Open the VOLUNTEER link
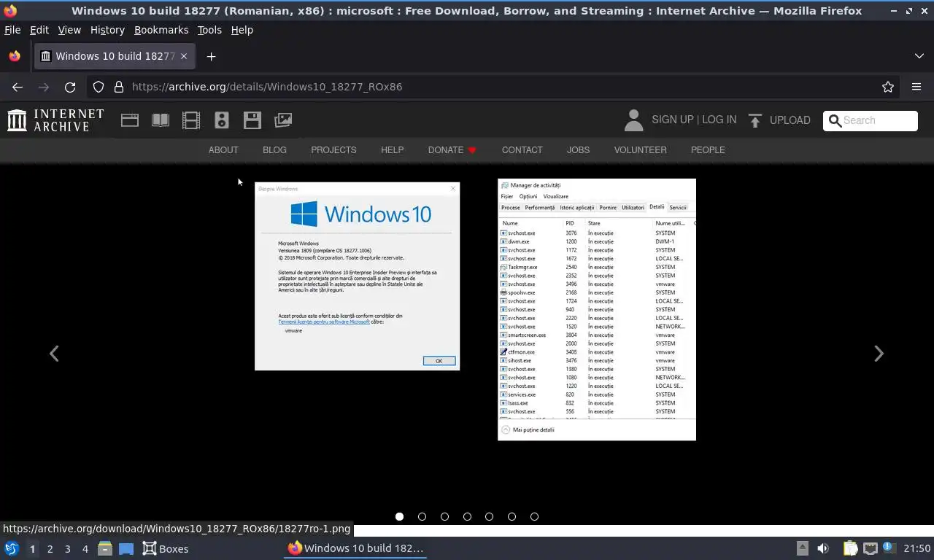934x560 pixels. (640, 150)
